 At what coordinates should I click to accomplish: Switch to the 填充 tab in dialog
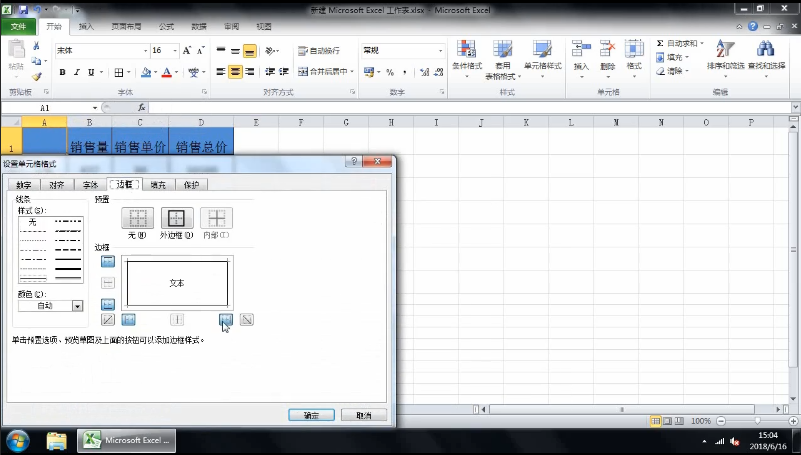click(x=158, y=185)
